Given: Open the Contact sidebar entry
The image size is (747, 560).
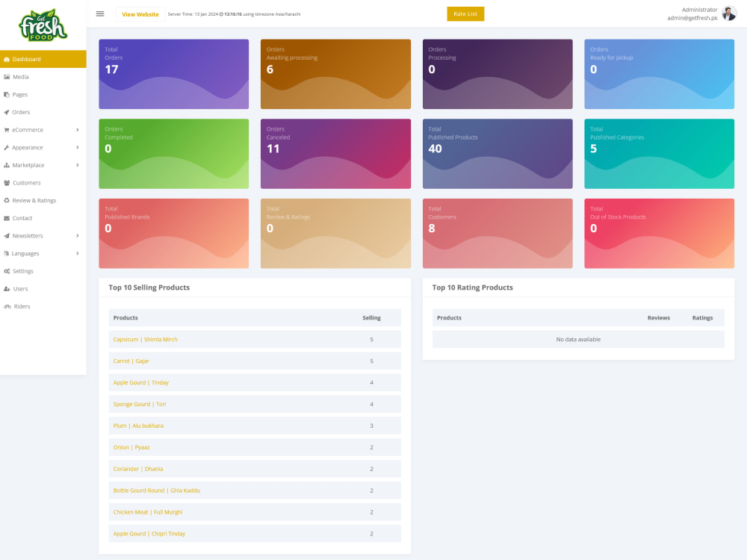Looking at the screenshot, I should (x=43, y=218).
